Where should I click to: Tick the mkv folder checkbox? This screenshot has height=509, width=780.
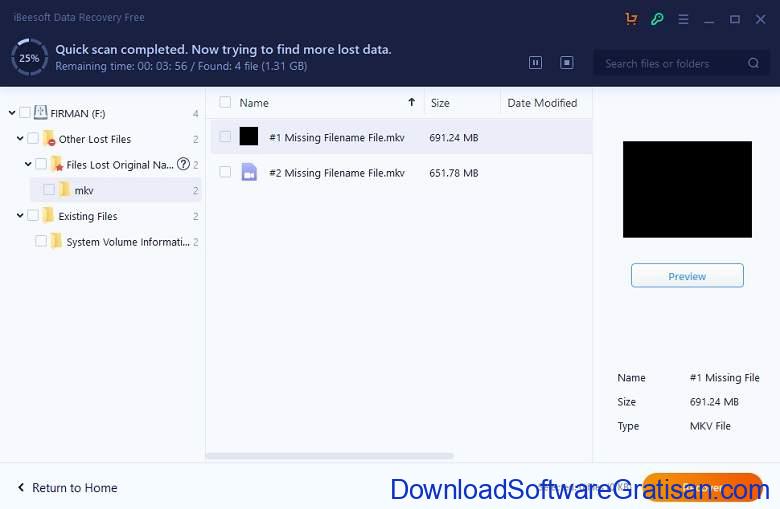[49, 190]
